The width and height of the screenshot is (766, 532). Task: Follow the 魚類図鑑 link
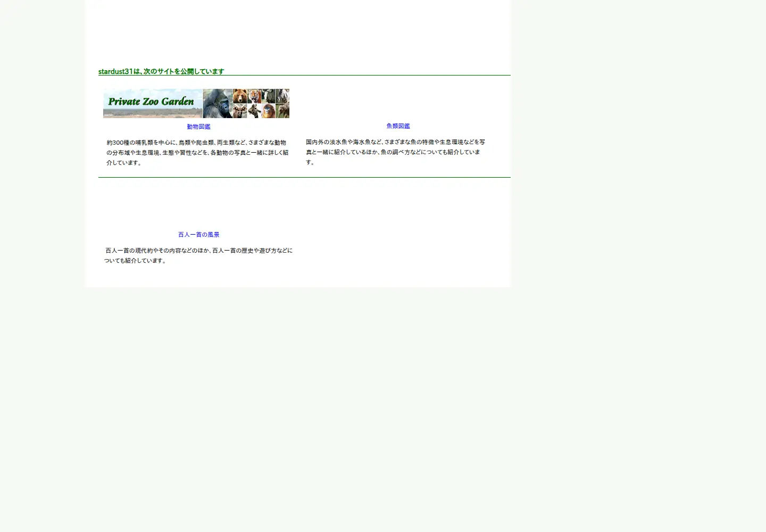[398, 126]
